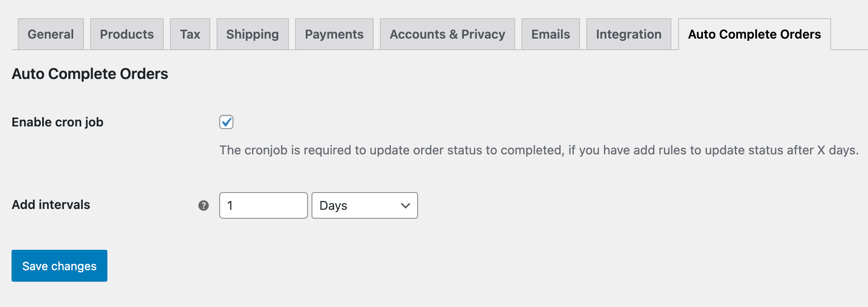Screen dimensions: 868x307
Task: Select the value 1 in the interval box
Action: click(263, 205)
